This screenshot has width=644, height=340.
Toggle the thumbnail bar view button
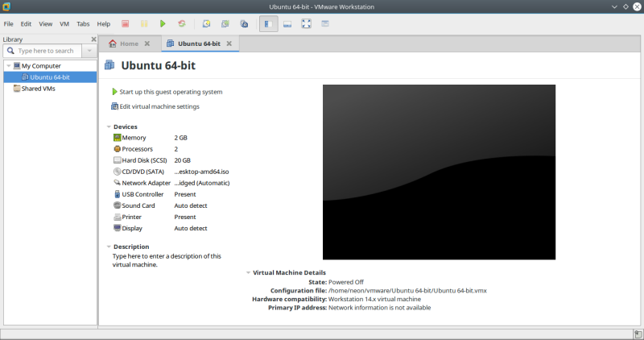click(287, 24)
